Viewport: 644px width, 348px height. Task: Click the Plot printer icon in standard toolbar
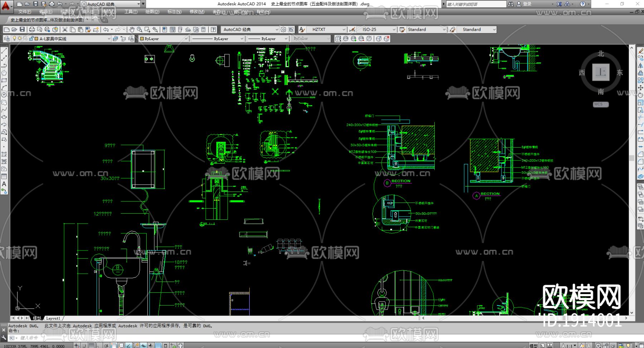[x=32, y=29]
